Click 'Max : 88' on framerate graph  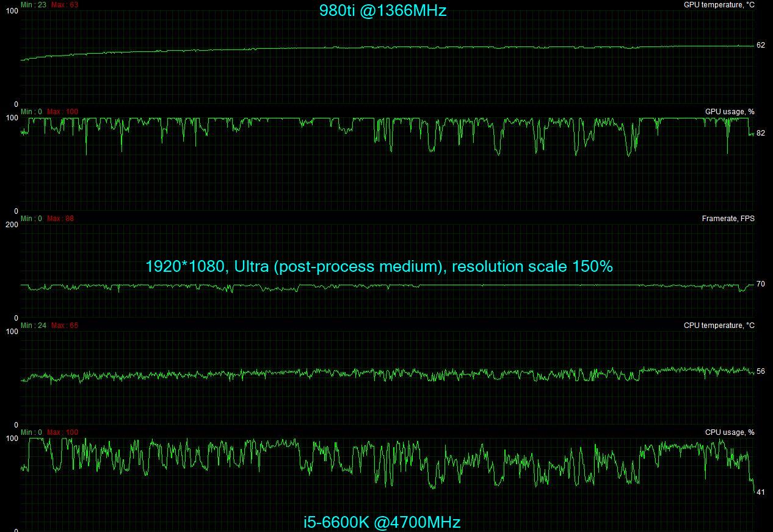pyautogui.click(x=60, y=219)
